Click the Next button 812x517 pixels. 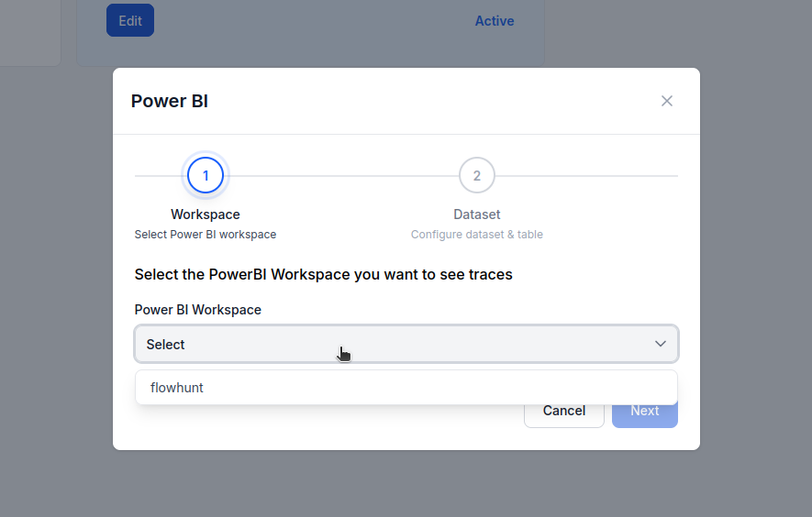[644, 411]
